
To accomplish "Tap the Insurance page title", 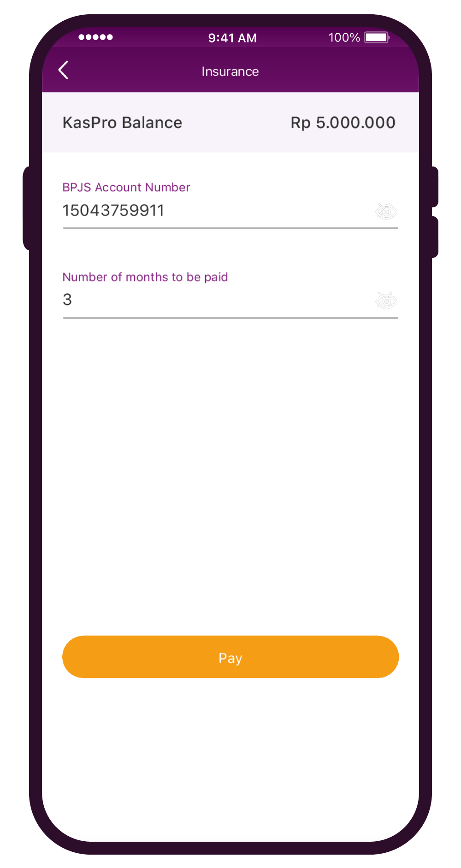I will [x=230, y=71].
